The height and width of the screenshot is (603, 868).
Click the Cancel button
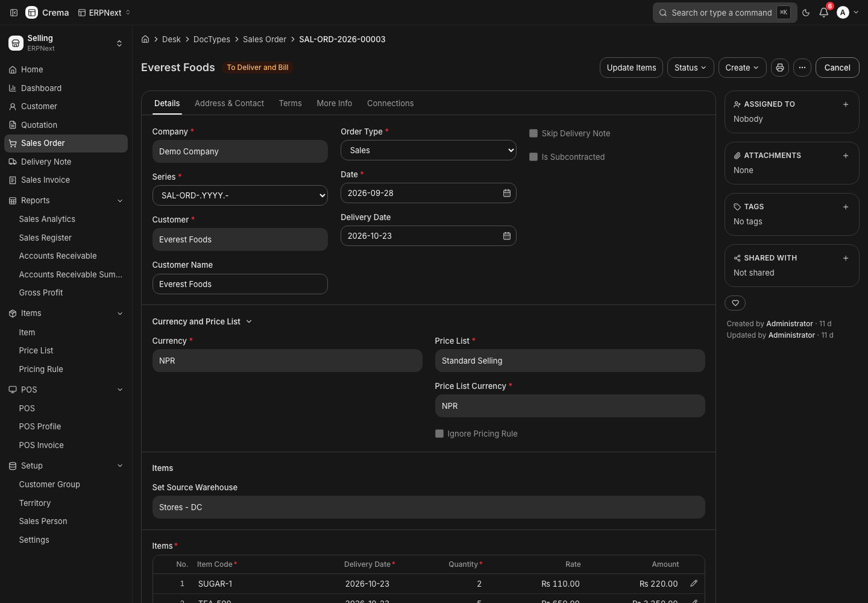pyautogui.click(x=837, y=68)
